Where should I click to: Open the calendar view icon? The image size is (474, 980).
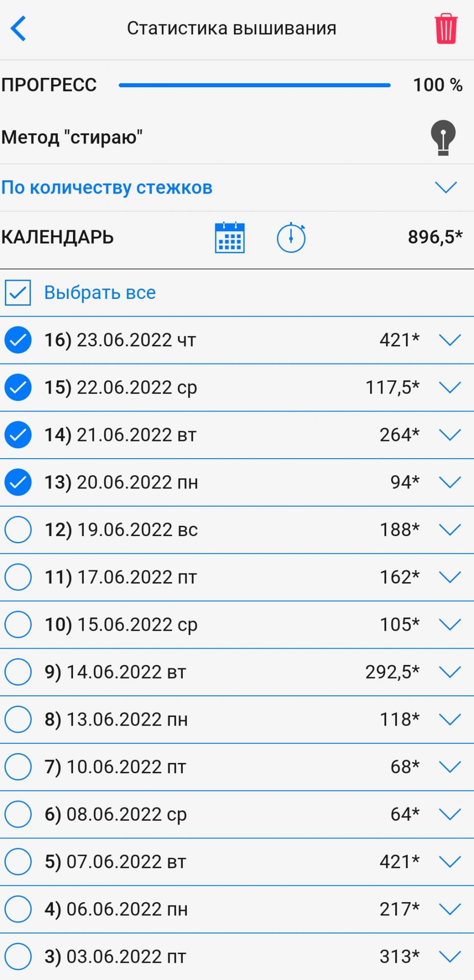pyautogui.click(x=229, y=238)
